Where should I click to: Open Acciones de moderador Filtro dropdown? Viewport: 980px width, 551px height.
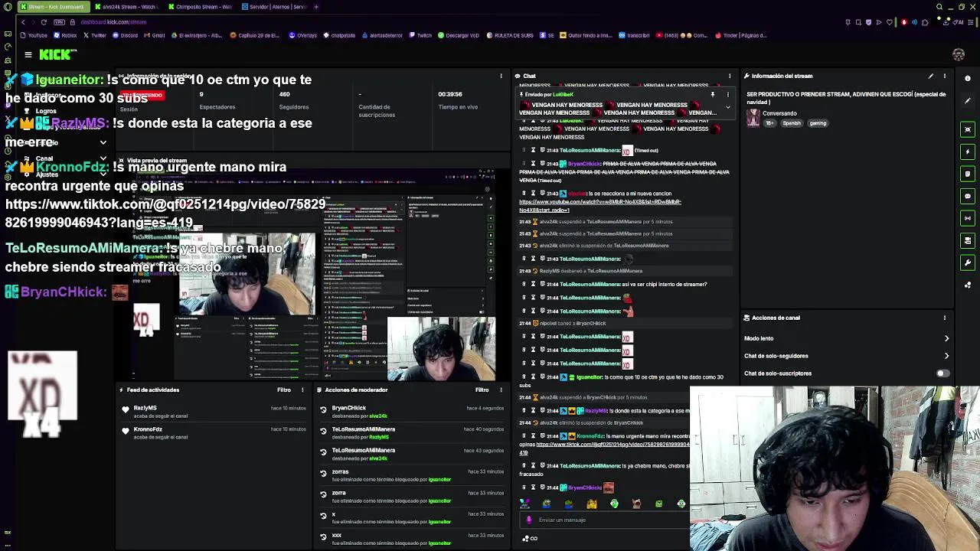click(x=482, y=390)
